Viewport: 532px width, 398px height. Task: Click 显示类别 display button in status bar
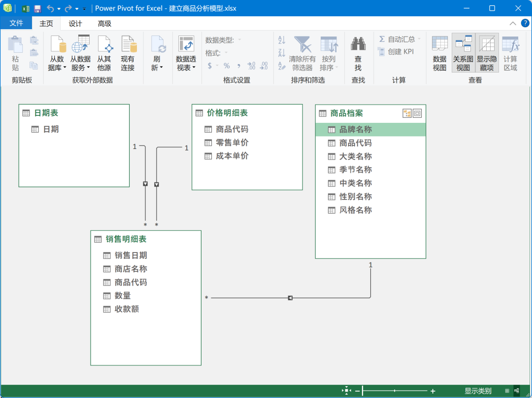478,391
